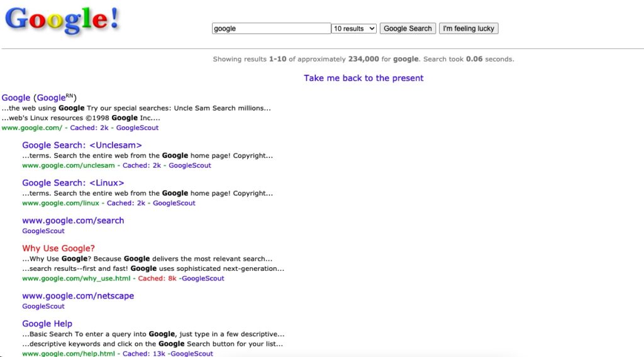
Task: Open 'Cached: 2k' for www.google.com/
Action: (89, 128)
